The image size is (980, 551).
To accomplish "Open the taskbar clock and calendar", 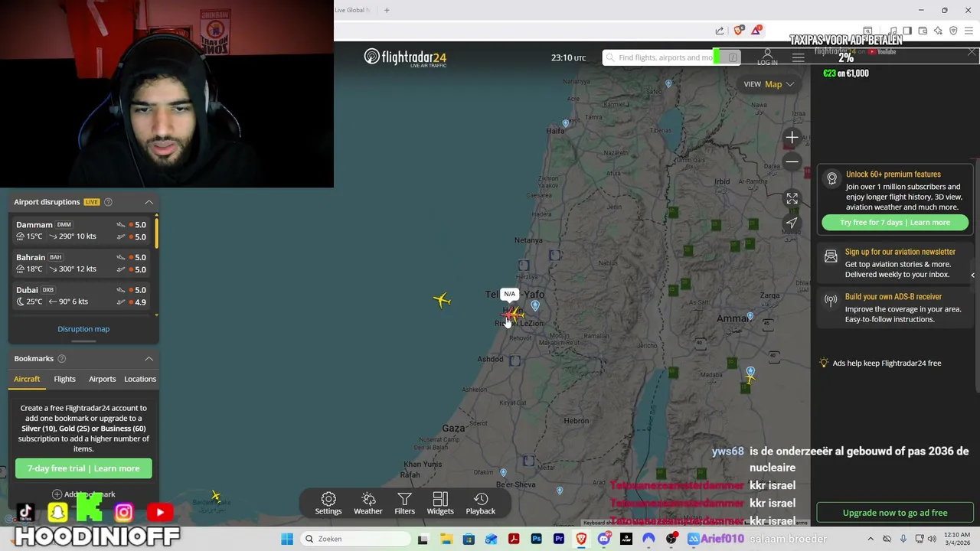I will [958, 539].
